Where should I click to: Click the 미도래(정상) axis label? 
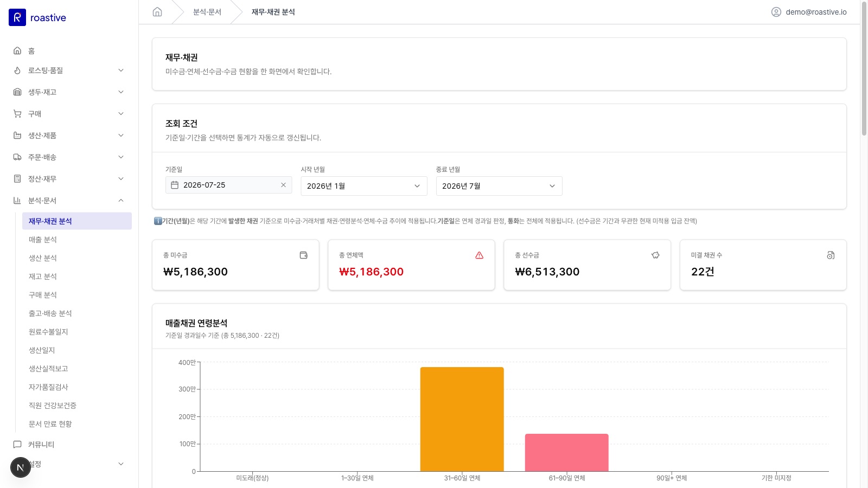pos(252,478)
